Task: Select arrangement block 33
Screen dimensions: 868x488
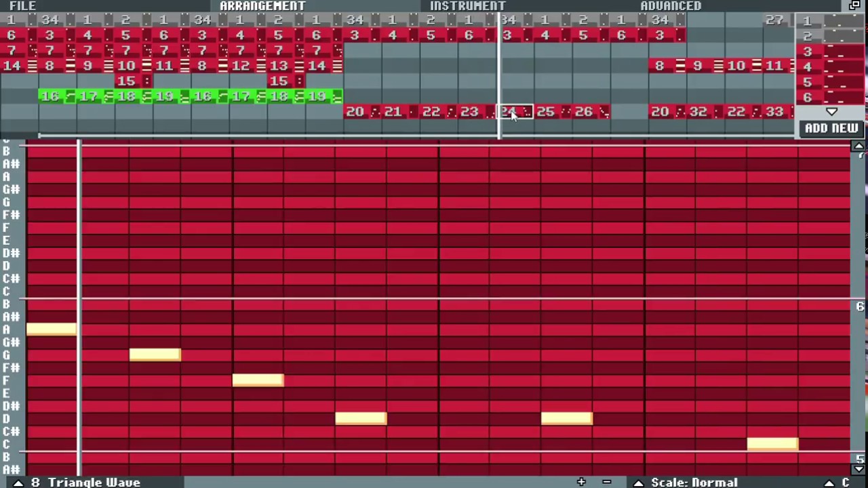Action: 778,112
